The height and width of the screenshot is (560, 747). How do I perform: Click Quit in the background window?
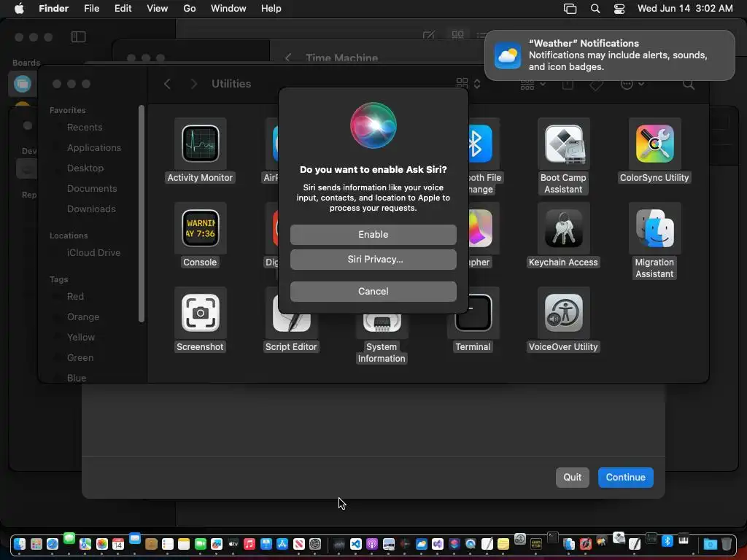click(x=572, y=478)
